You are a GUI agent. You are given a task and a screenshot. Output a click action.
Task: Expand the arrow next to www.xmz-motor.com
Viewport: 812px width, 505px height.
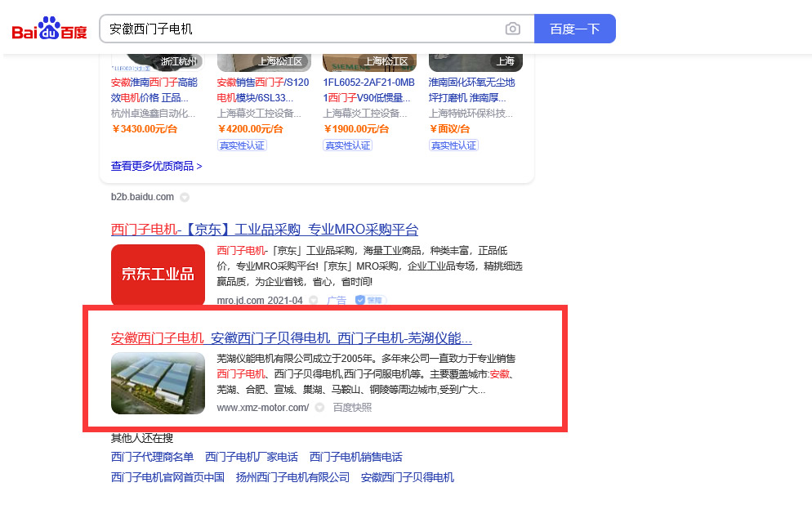tap(319, 408)
